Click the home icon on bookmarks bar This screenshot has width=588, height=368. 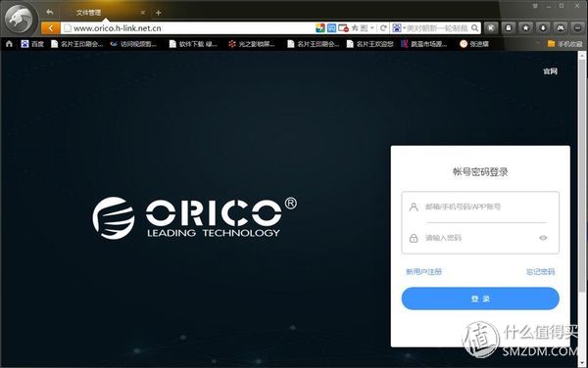[x=10, y=44]
